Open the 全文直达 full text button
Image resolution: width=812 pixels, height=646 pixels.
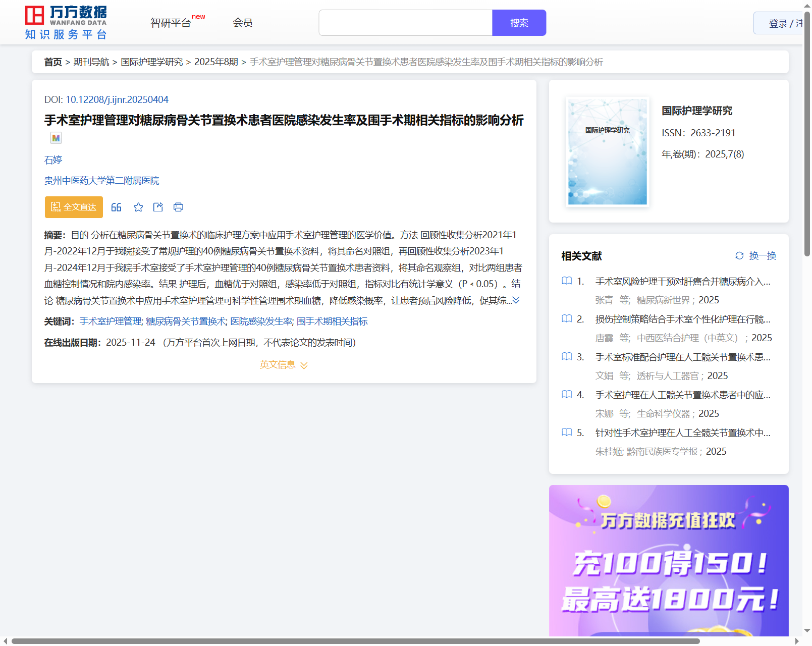click(x=74, y=207)
